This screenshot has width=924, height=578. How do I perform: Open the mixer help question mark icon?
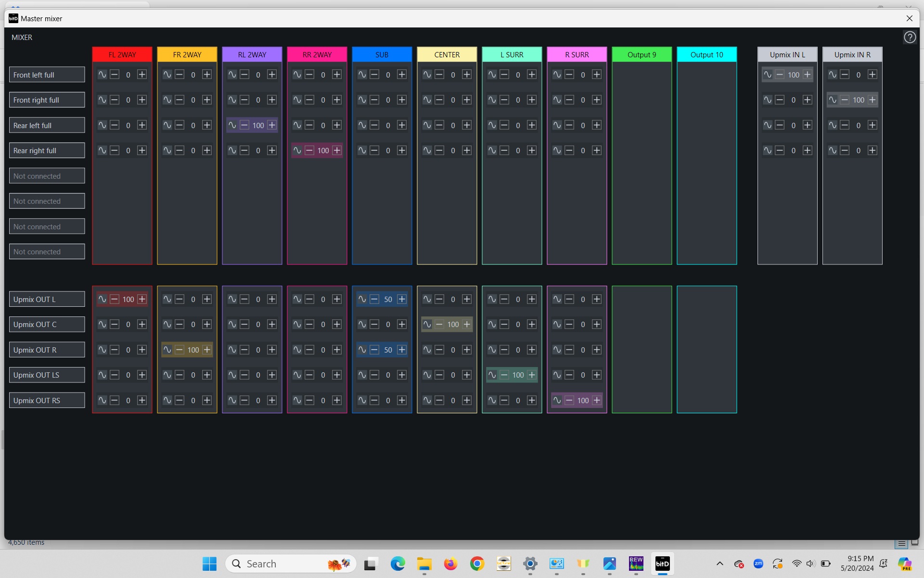click(910, 37)
